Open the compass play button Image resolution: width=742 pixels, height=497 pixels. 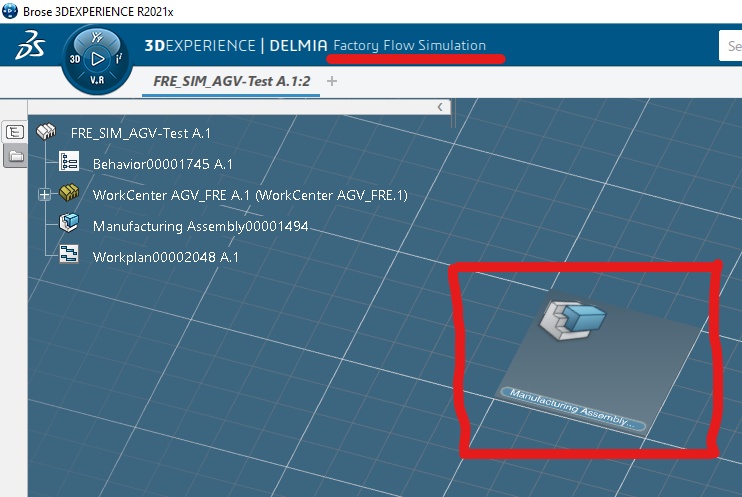pos(97,59)
